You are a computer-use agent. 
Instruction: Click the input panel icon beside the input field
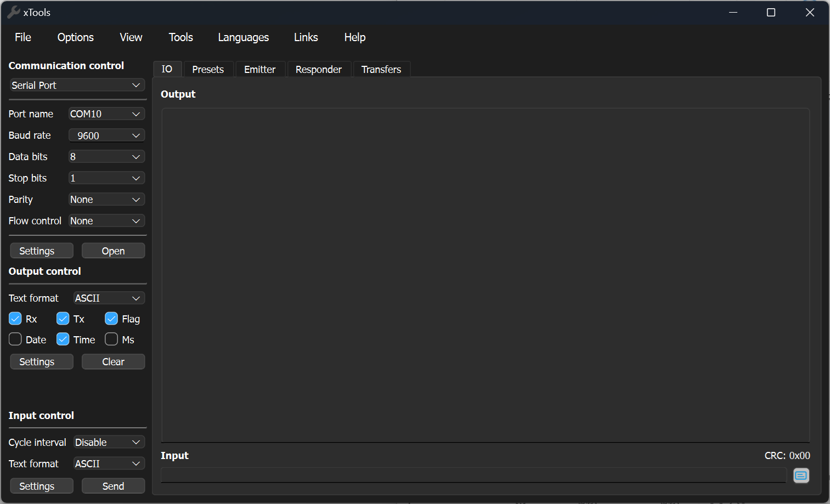(801, 475)
